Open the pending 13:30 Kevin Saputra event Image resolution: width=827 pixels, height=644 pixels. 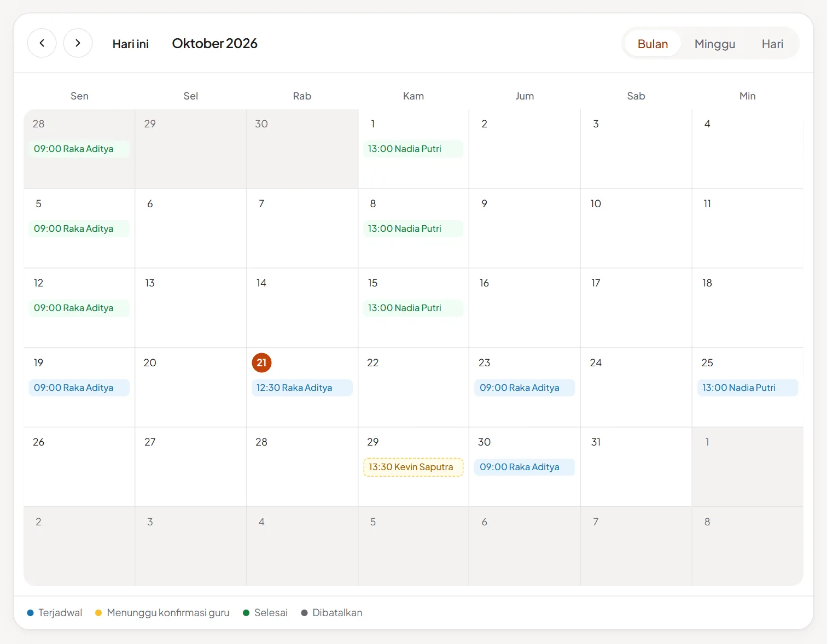point(413,467)
